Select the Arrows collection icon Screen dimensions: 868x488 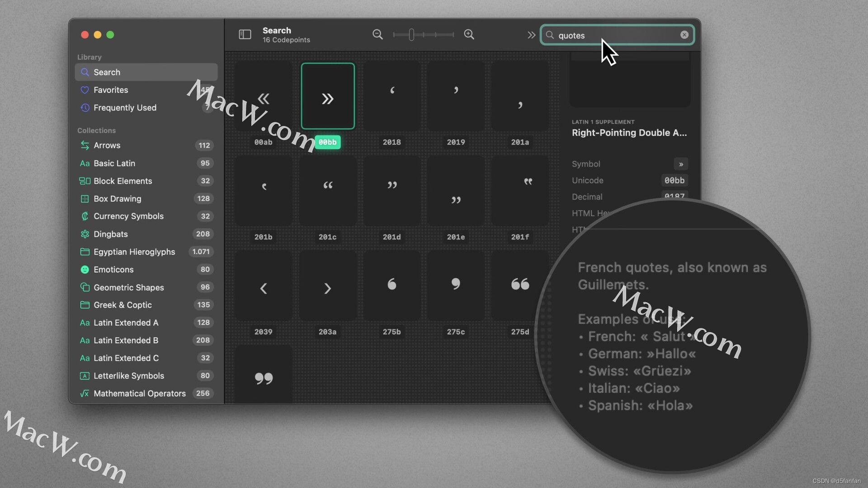85,145
